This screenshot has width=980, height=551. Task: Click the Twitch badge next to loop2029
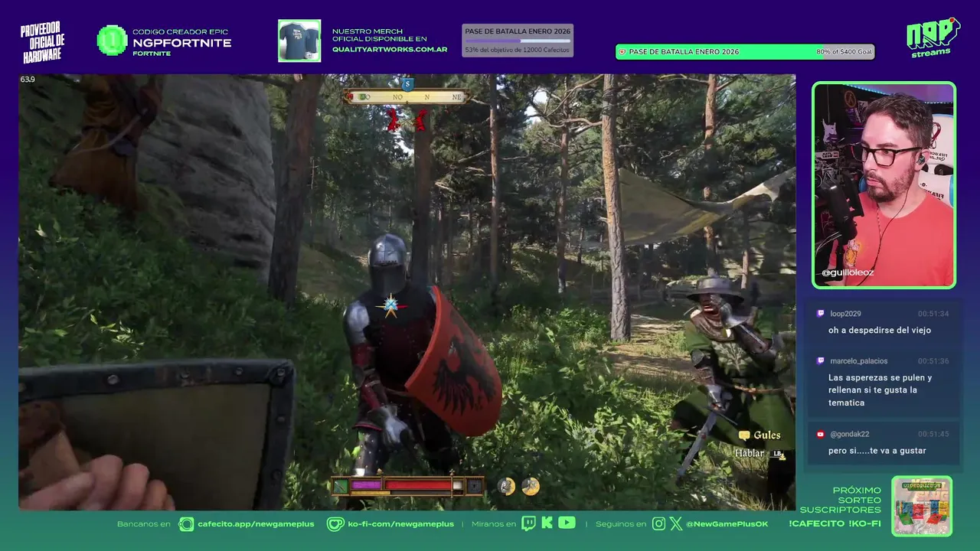click(x=821, y=314)
